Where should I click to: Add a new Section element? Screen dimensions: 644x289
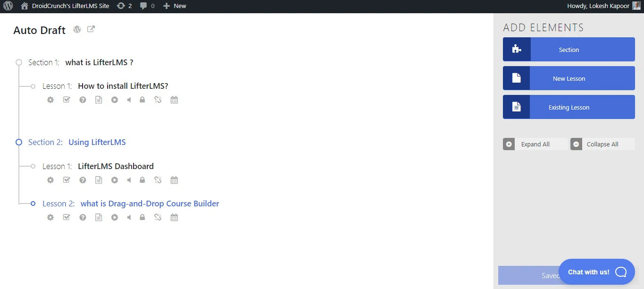(569, 50)
